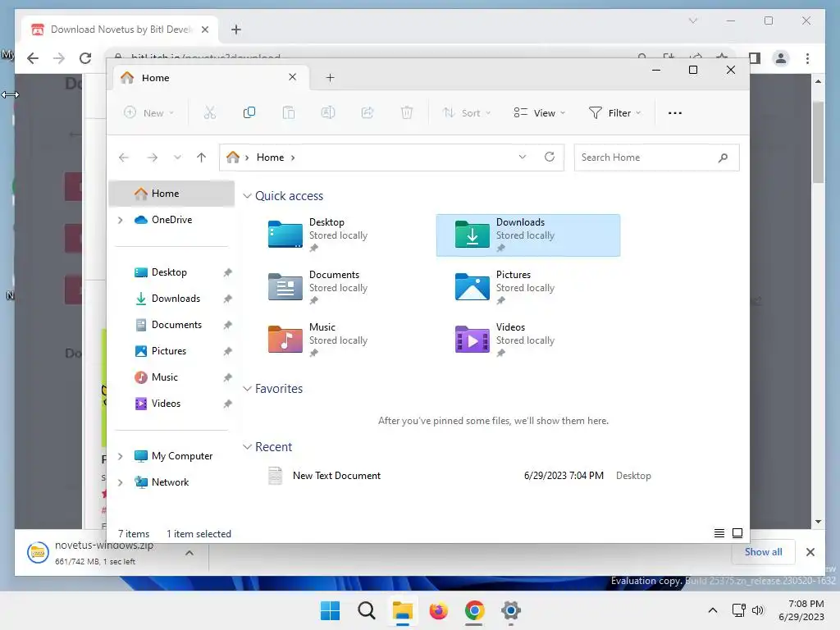Go forward using Explorer forward arrow
The image size is (840, 630).
point(152,157)
